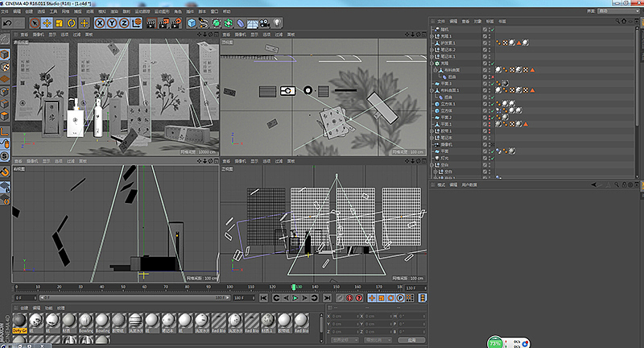644x348 pixels.
Task: Click the Render View clapperboard icon
Action: [x=153, y=23]
